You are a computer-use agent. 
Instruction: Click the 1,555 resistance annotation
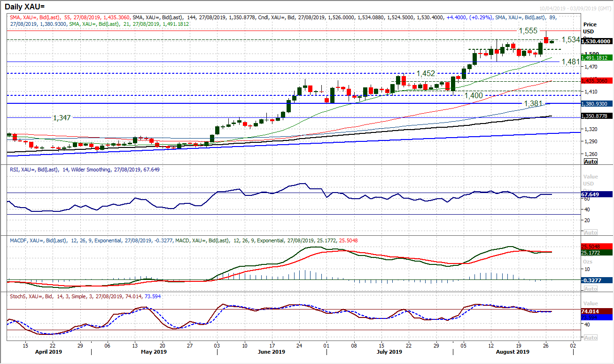[528, 31]
